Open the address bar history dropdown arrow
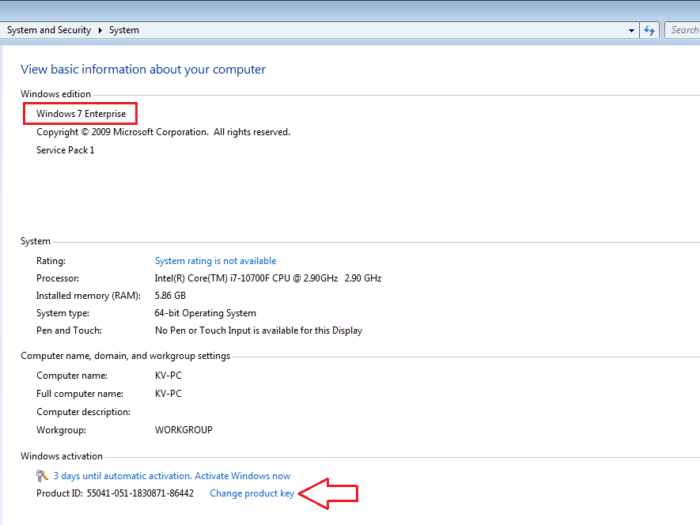 tap(631, 30)
